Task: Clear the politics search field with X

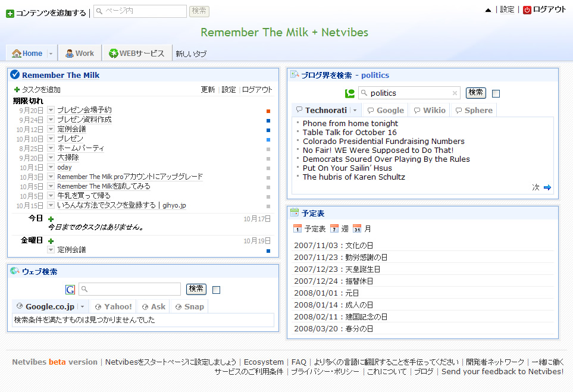Action: pyautogui.click(x=455, y=93)
